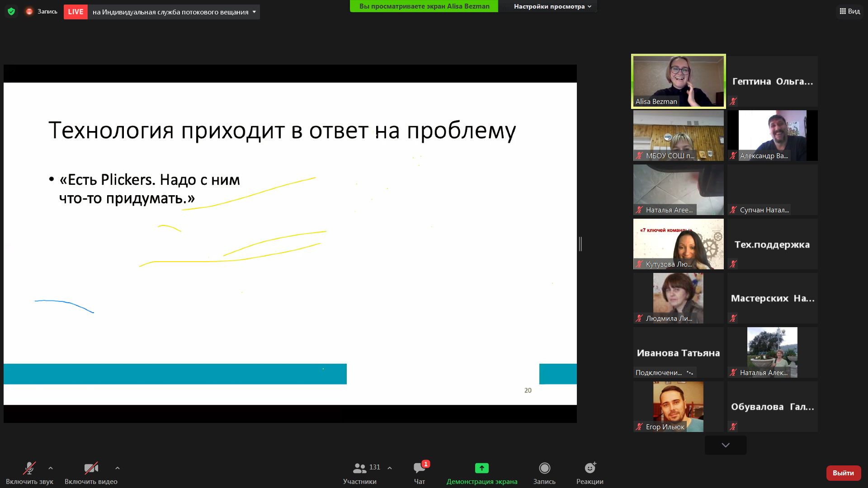Screen dimensions: 868x488
Task: Click muted mic icon beside Наталья Алек
Action: coord(733,372)
